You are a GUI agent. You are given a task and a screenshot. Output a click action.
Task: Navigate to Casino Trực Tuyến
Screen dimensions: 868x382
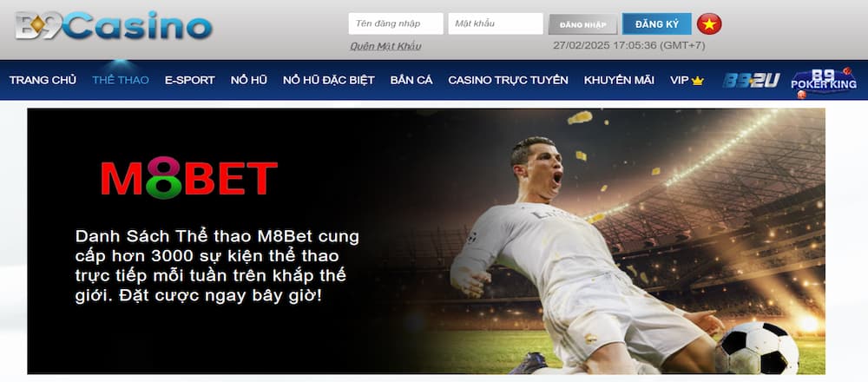[508, 81]
